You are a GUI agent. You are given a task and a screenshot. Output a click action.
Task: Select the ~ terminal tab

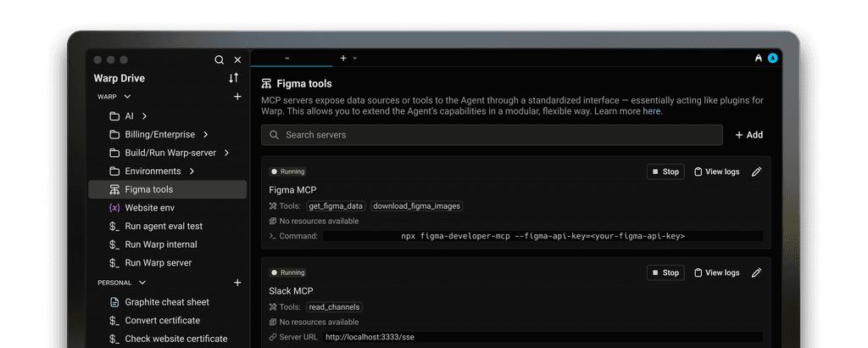[292, 58]
